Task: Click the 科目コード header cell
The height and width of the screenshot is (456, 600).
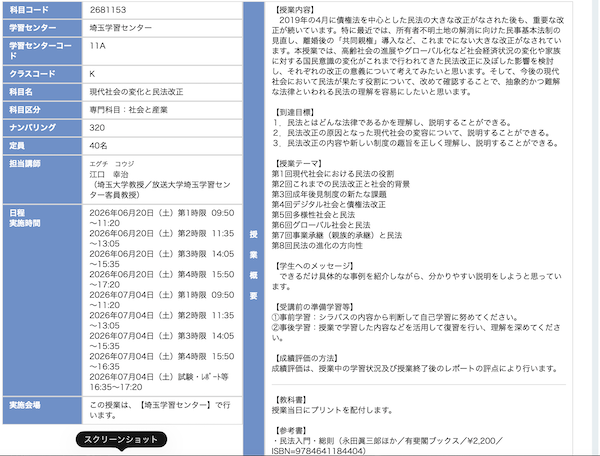Action: (x=42, y=10)
